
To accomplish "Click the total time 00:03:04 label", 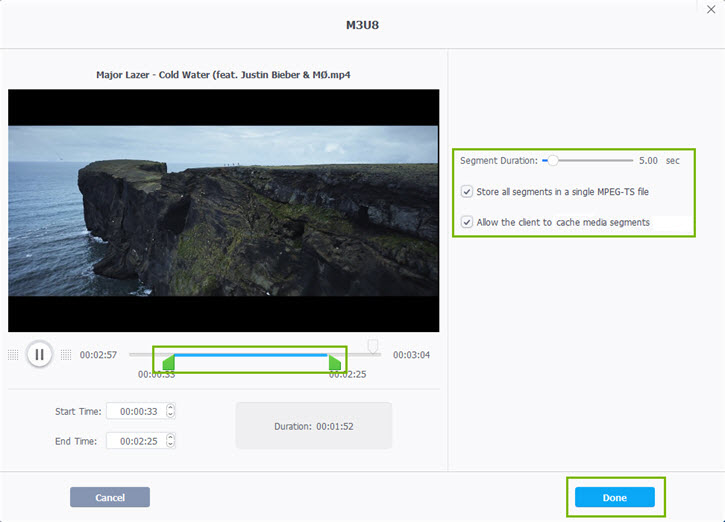I will 412,355.
